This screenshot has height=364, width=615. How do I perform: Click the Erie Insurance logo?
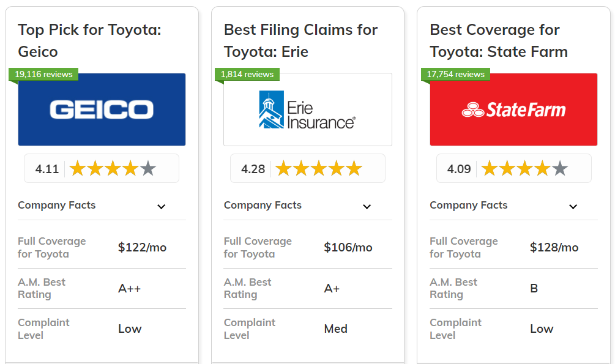point(307,110)
